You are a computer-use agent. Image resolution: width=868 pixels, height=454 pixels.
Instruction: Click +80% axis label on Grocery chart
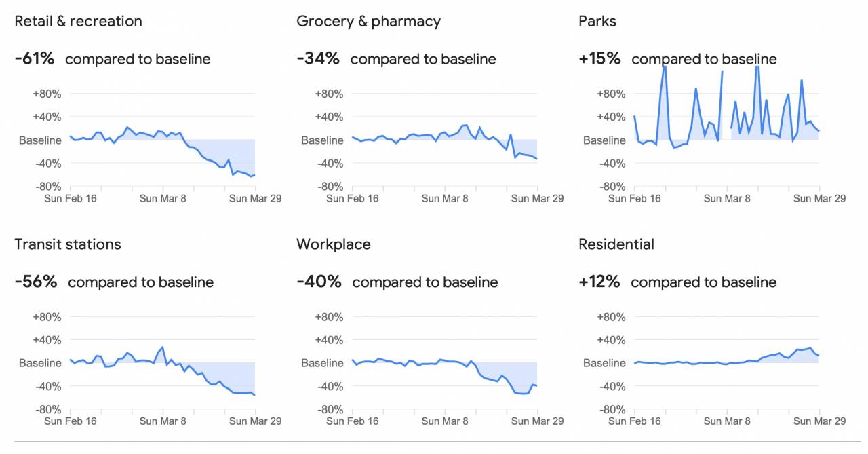pyautogui.click(x=330, y=94)
